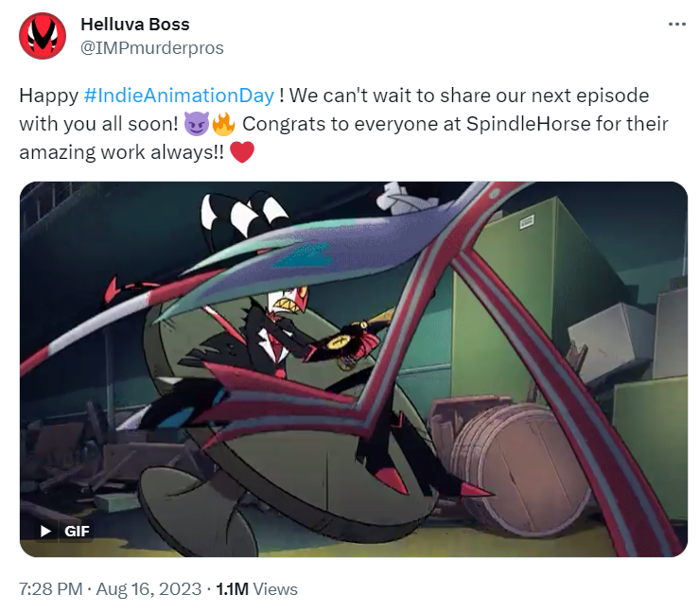This screenshot has height=612, width=700.
Task: Open the three-dot more options menu
Action: [676, 24]
